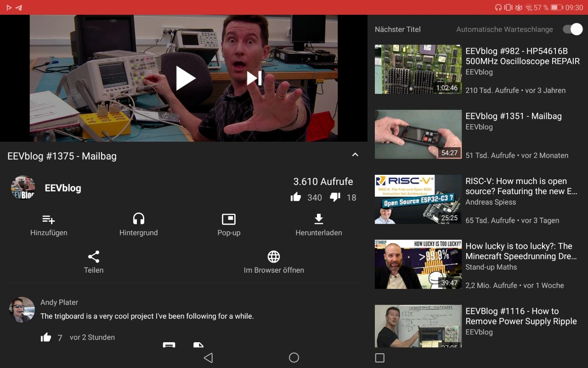This screenshot has width=588, height=368.
Task: Tap the eye comfort status icon
Action: (x=519, y=7)
